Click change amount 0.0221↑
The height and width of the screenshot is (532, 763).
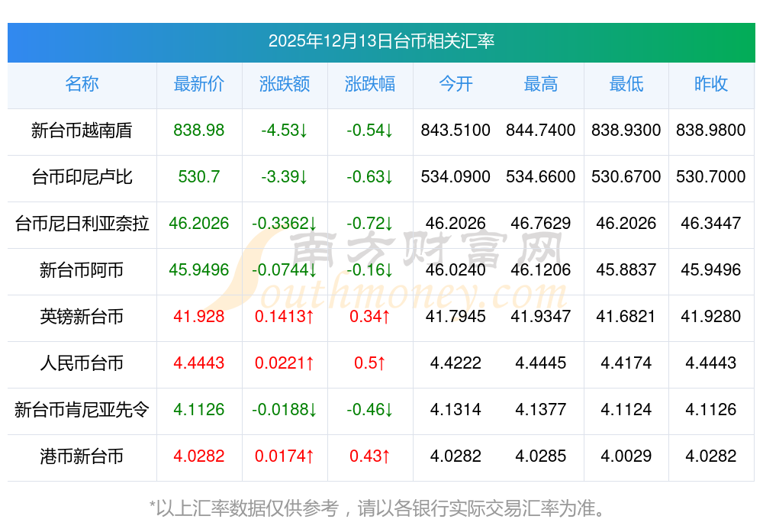(285, 363)
